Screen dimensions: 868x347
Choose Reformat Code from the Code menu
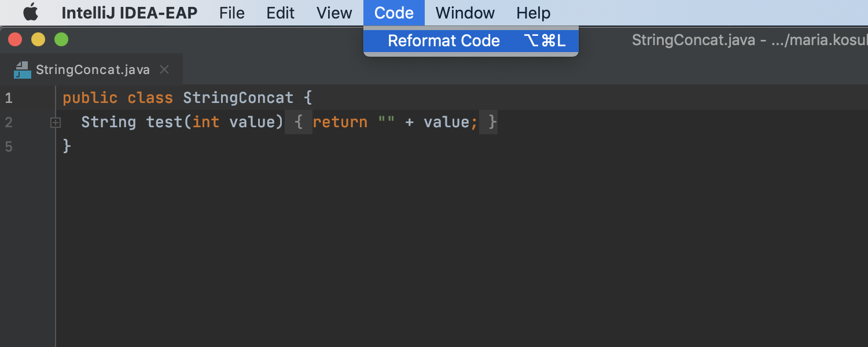click(443, 40)
